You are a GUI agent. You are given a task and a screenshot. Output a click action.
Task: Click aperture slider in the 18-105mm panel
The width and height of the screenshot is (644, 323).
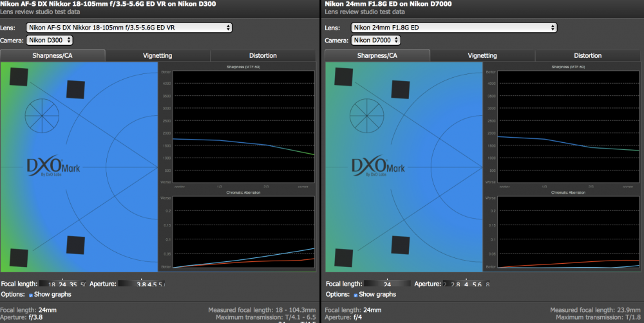click(x=141, y=284)
